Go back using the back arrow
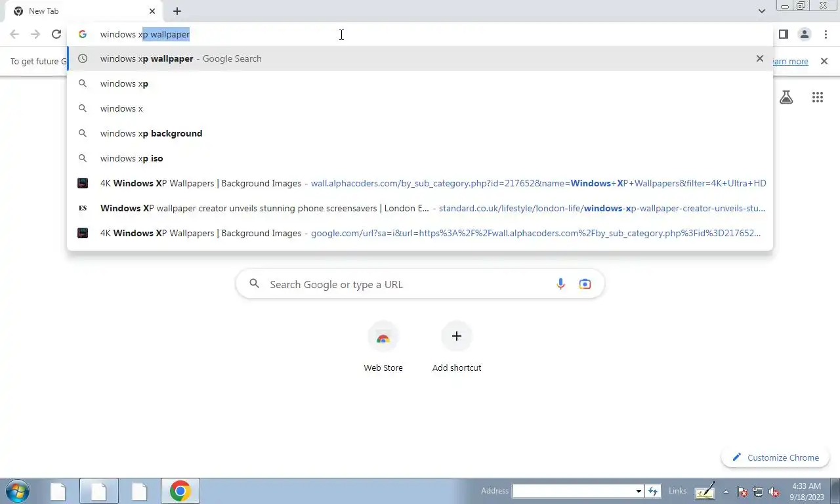 tap(14, 34)
